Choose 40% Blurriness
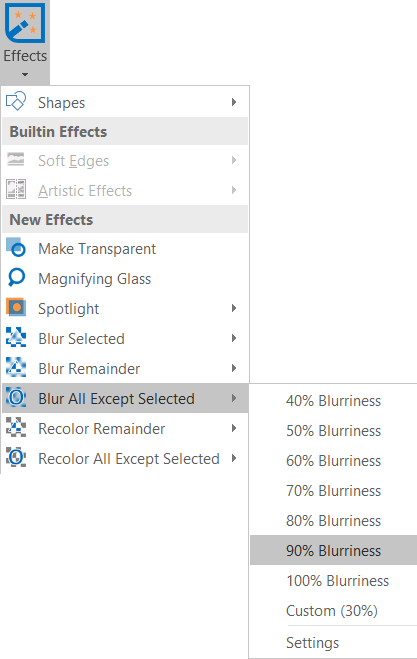This screenshot has width=417, height=659. 333,401
